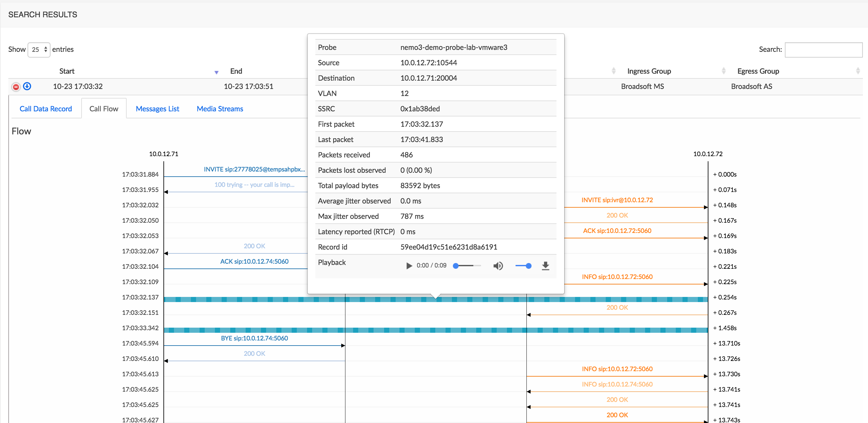The width and height of the screenshot is (868, 423).
Task: Open the Messages List tab
Action: (157, 109)
